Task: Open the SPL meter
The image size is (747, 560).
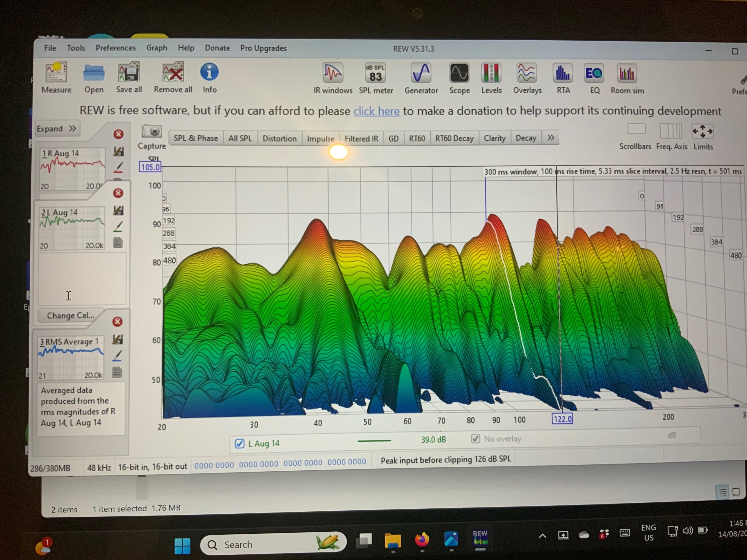Action: [x=375, y=73]
